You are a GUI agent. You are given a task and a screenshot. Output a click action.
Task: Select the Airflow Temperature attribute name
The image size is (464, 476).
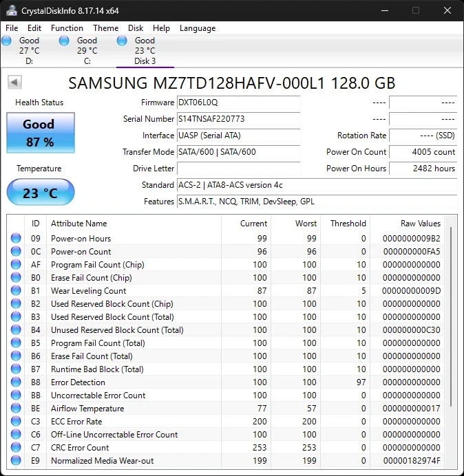[87, 409]
